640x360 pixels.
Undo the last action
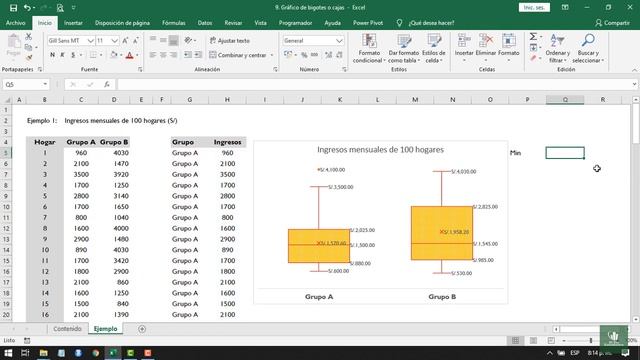(x=27, y=8)
